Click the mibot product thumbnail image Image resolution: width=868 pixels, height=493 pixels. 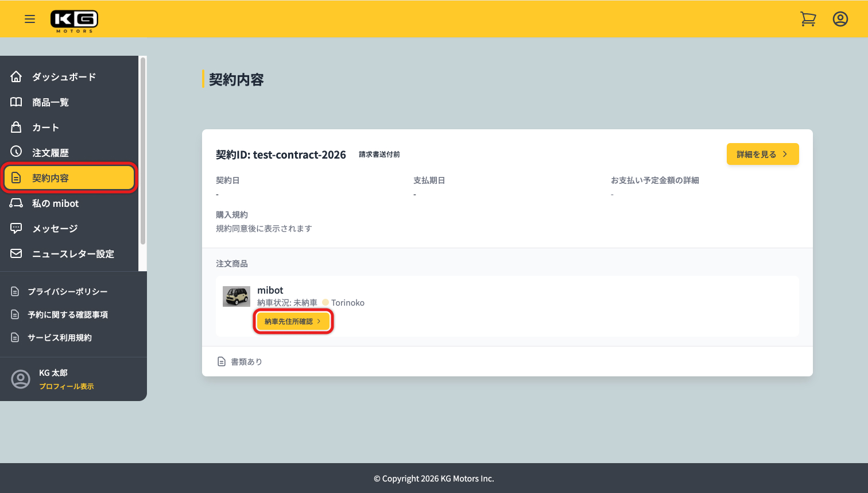point(236,296)
